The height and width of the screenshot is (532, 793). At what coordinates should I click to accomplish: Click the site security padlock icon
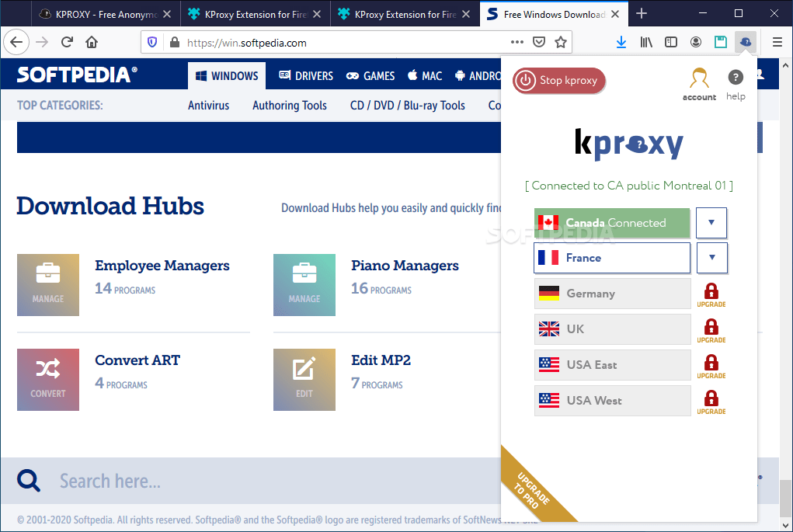click(175, 43)
